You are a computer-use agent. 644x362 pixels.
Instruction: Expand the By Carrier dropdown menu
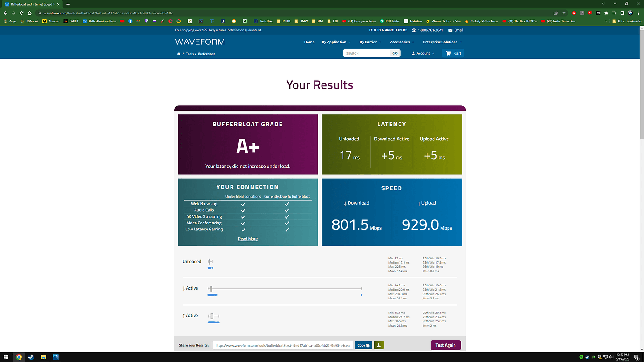pos(370,42)
